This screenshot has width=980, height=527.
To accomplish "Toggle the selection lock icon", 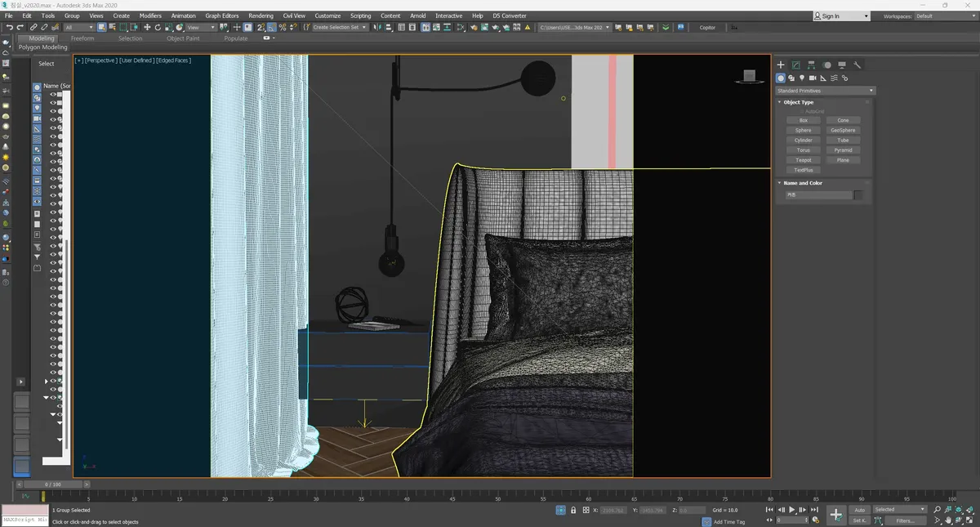I will point(573,510).
